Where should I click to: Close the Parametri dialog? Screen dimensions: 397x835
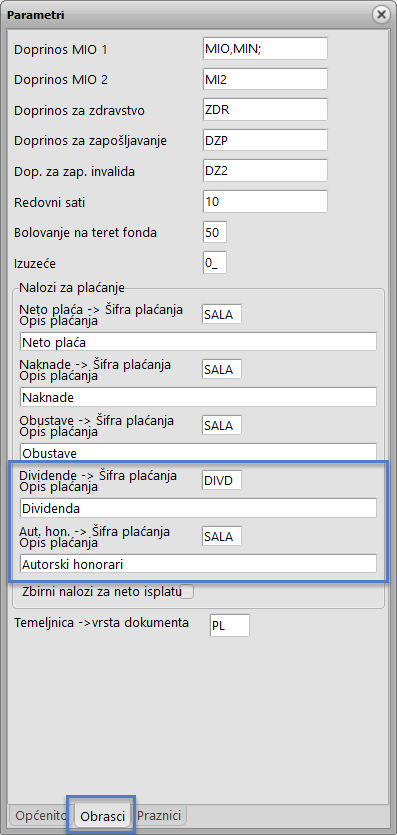tap(381, 14)
